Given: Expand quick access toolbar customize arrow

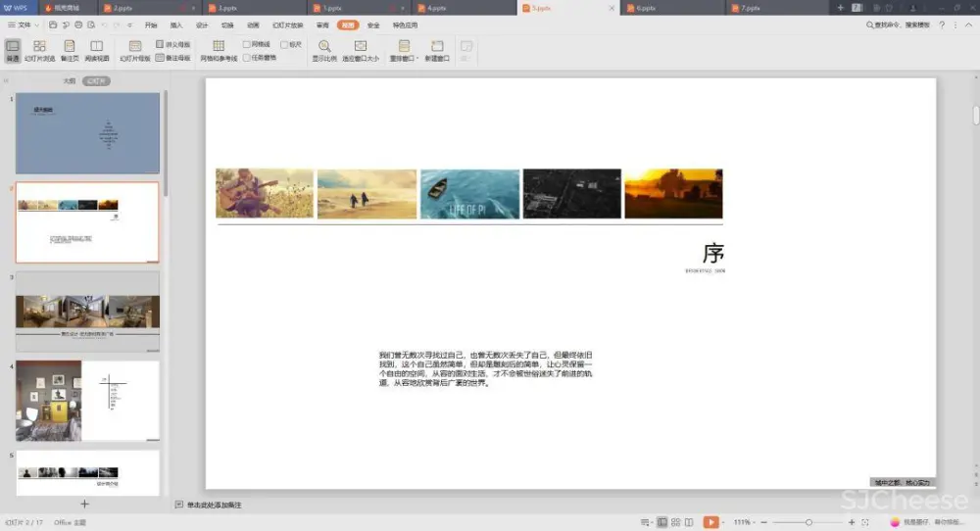Looking at the screenshot, I should (x=130, y=25).
